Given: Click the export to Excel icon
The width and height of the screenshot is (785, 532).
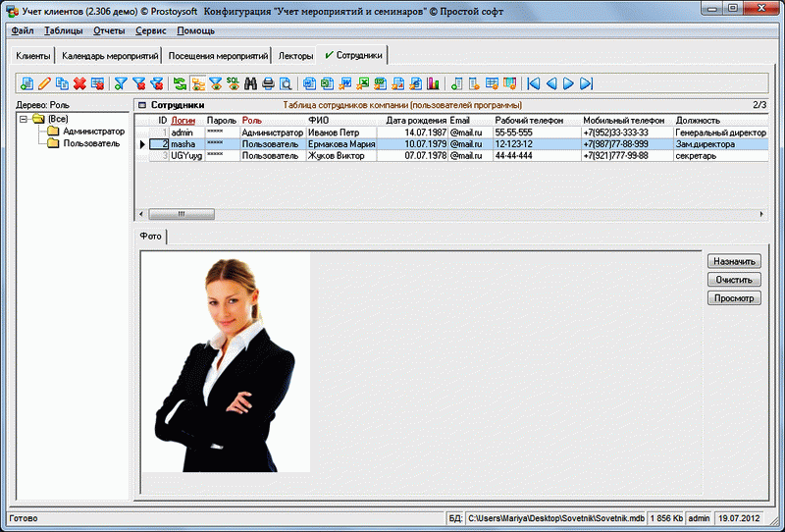Looking at the screenshot, I should [328, 83].
